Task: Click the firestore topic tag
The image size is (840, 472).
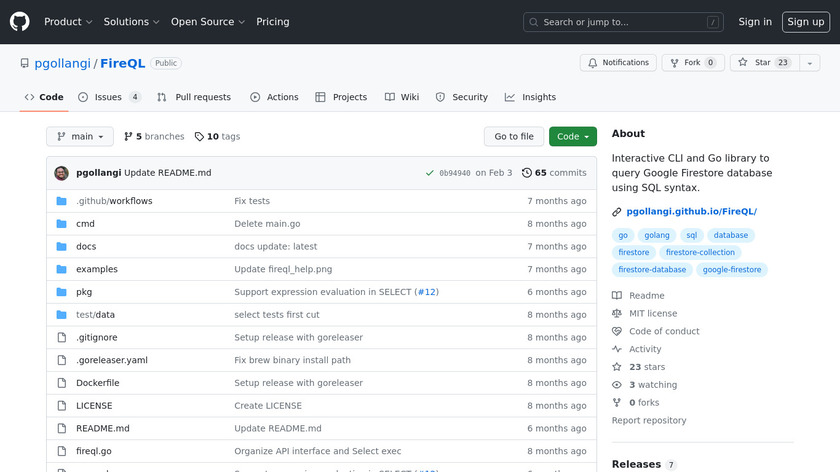Action: point(633,253)
